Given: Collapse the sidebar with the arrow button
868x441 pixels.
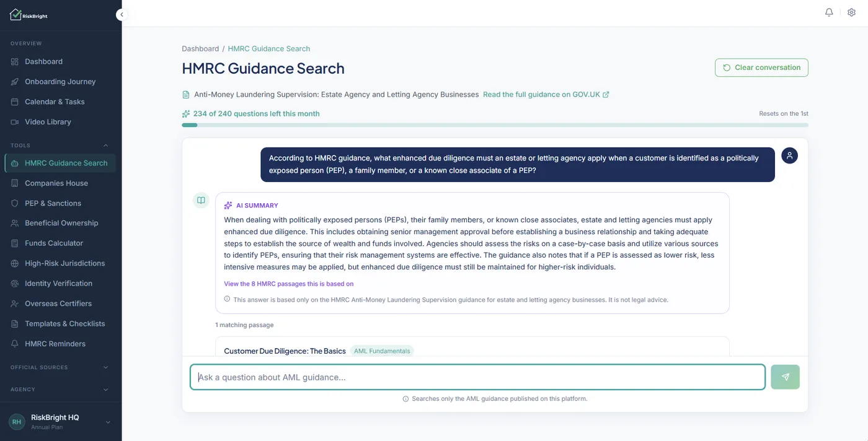Looking at the screenshot, I should click(122, 14).
